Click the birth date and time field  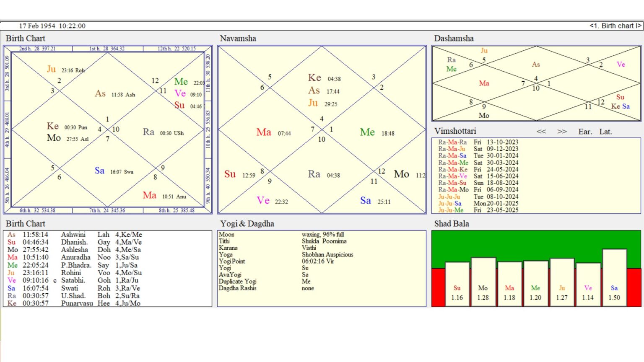click(52, 26)
